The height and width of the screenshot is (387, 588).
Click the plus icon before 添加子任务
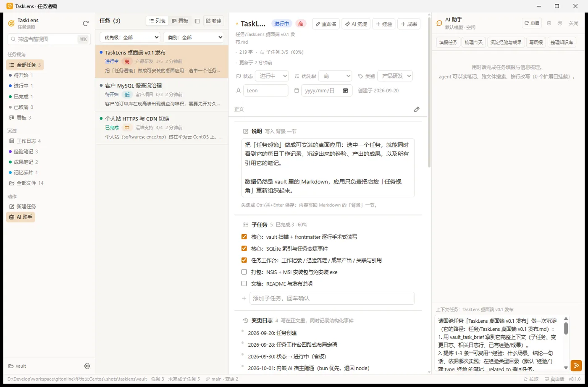(x=244, y=298)
